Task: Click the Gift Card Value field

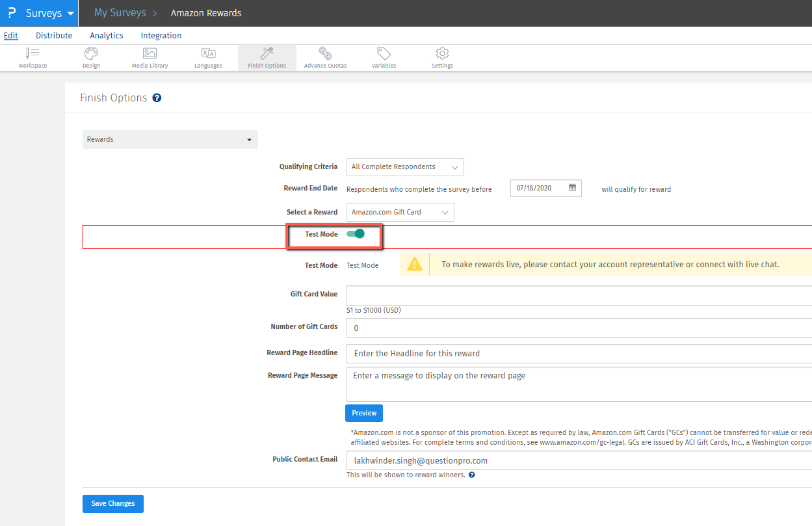Action: [579, 295]
